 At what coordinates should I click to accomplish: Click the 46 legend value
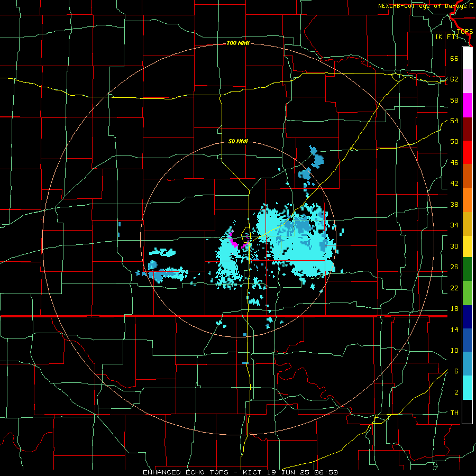[x=454, y=163]
